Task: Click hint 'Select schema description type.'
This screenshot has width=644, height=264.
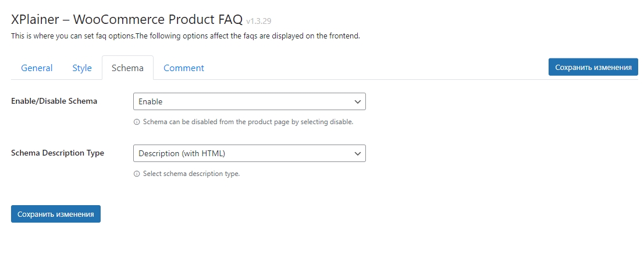Action: (191, 174)
